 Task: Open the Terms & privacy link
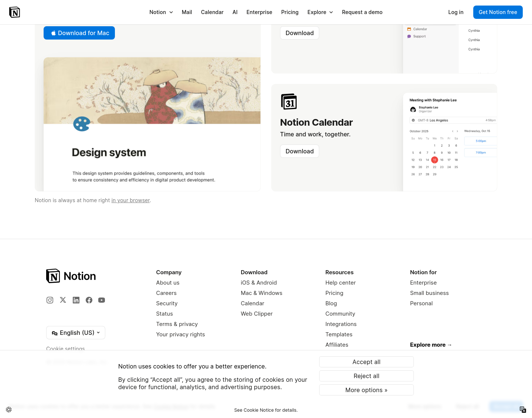click(x=177, y=324)
